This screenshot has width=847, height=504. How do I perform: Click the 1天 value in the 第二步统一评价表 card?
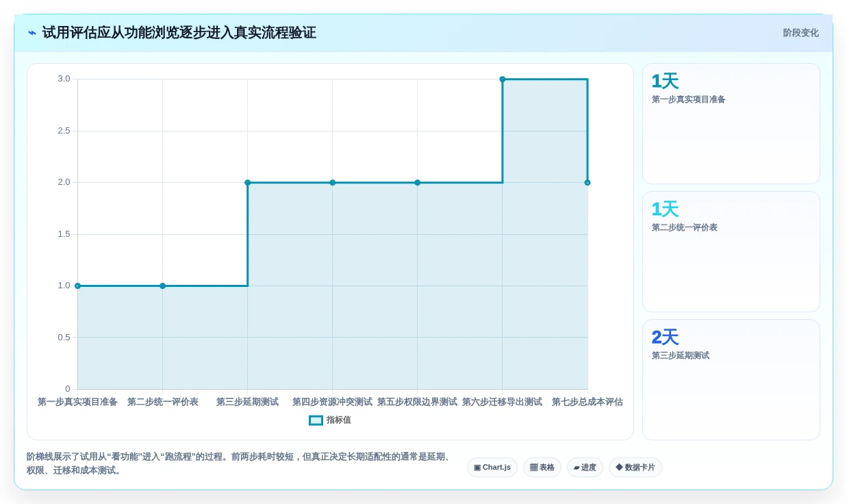tap(665, 210)
